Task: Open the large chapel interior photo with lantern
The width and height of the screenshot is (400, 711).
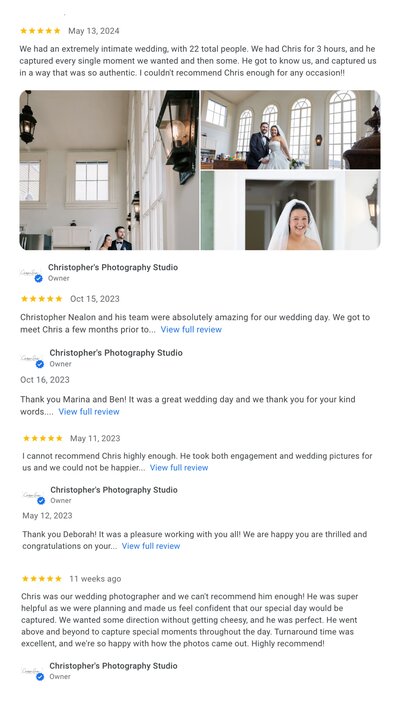Action: click(x=109, y=170)
